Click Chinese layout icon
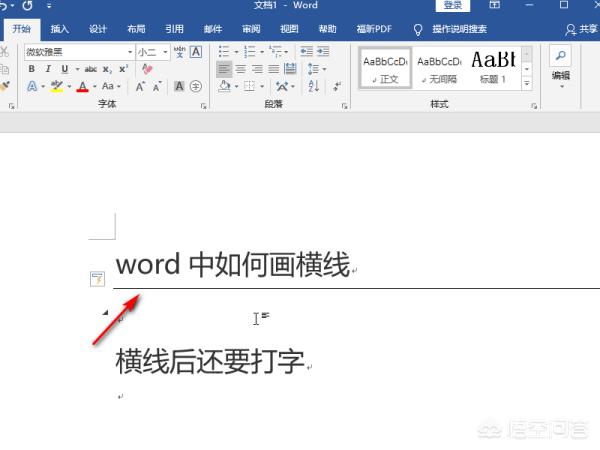This screenshot has height=450, width=600. click(x=282, y=86)
